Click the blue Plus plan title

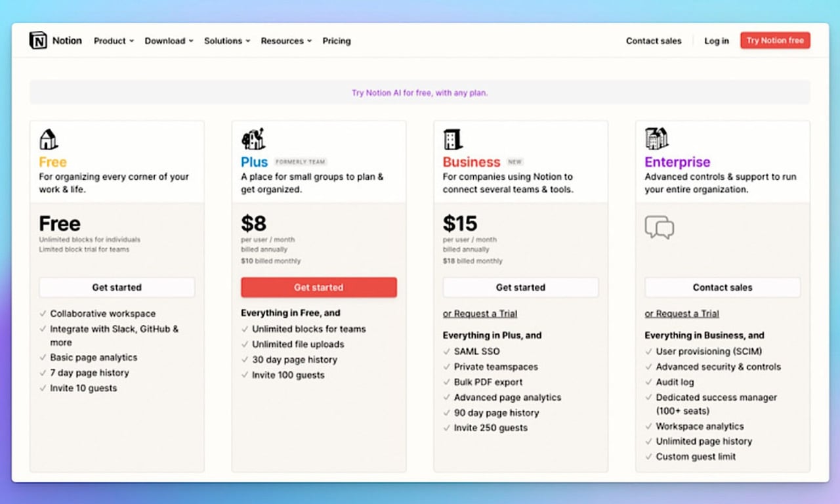[254, 162]
